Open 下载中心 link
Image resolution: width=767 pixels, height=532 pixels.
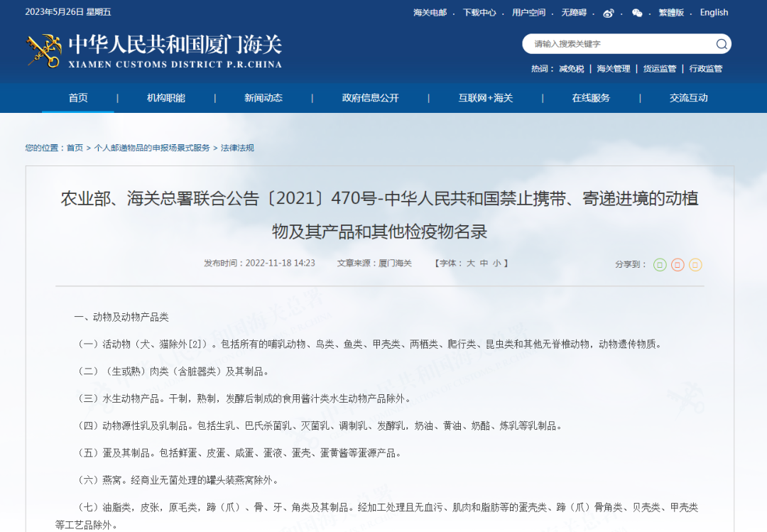[x=479, y=13]
